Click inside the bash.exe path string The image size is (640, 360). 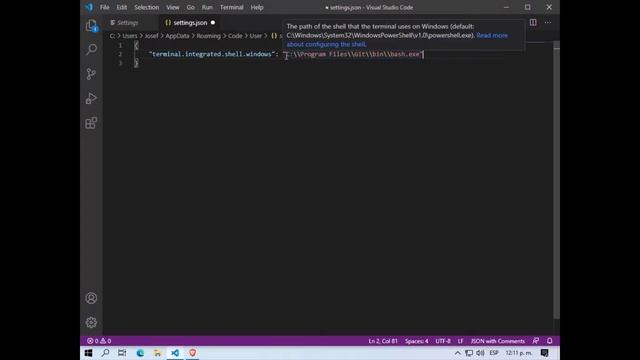coord(353,54)
